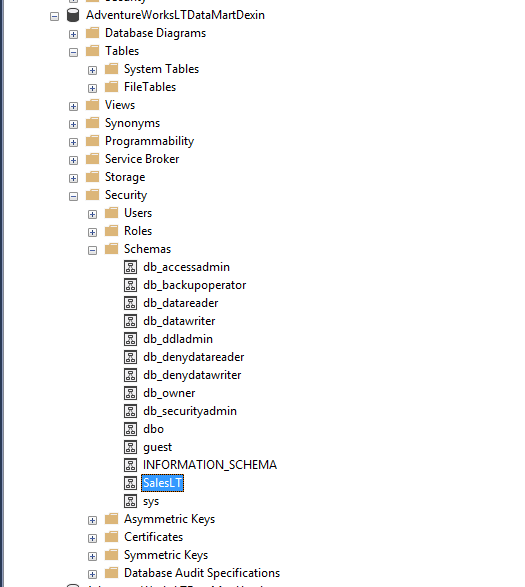Expand the Views folder

tap(73, 106)
